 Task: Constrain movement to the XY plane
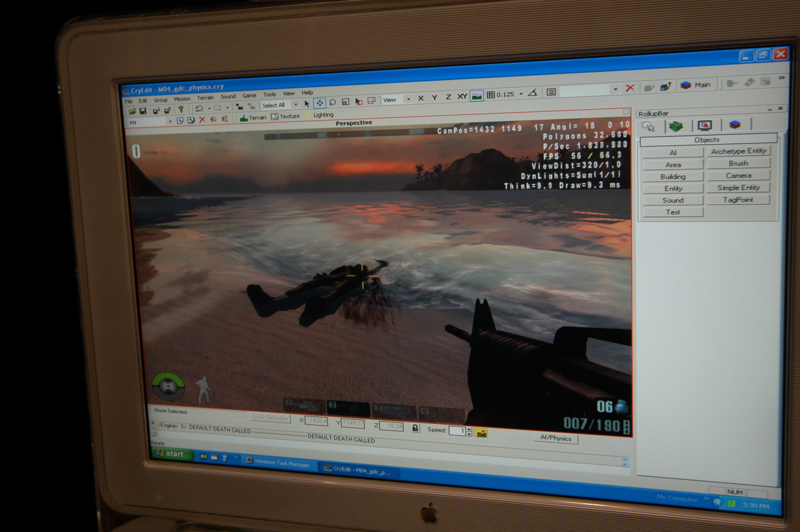[462, 96]
